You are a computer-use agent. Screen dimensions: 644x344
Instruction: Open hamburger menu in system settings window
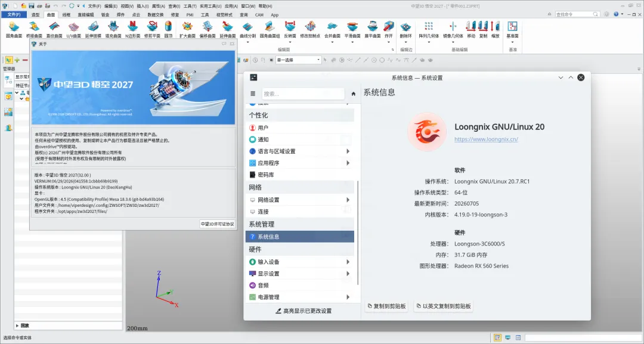[253, 94]
